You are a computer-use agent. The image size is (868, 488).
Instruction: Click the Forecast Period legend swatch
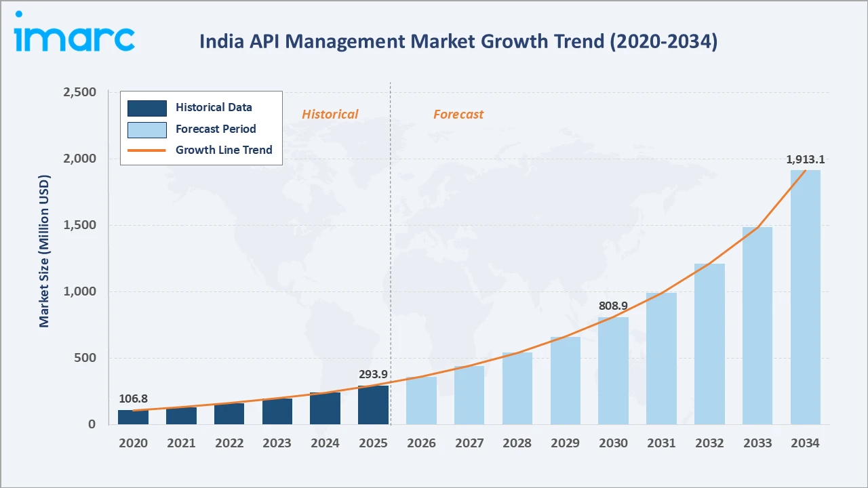tap(147, 129)
